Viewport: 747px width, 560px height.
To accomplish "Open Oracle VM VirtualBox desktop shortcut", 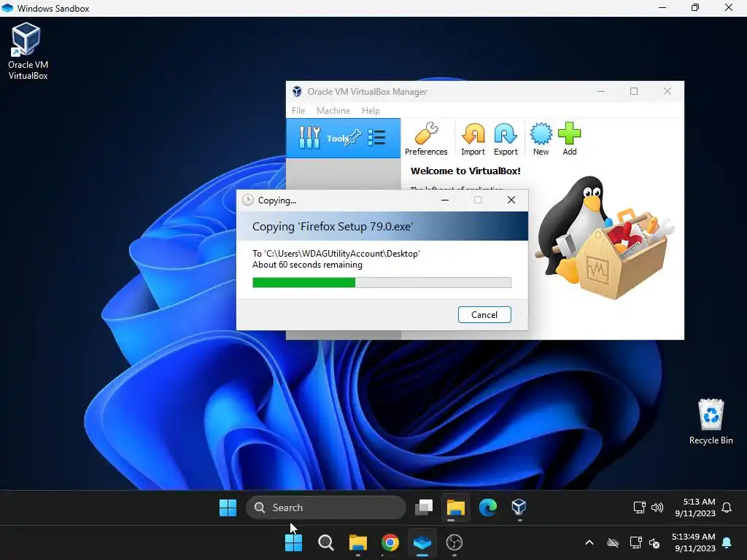I will click(x=28, y=52).
